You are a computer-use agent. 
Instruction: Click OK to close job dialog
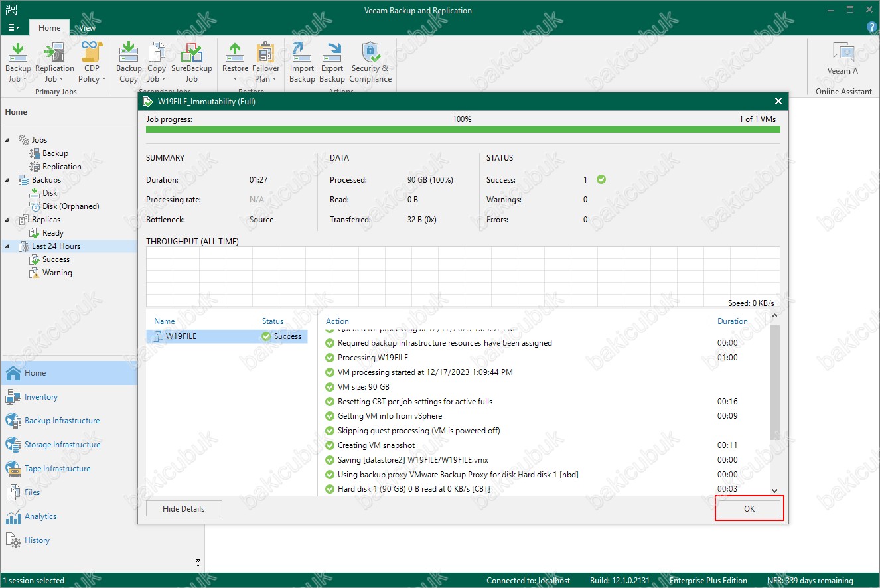point(749,509)
